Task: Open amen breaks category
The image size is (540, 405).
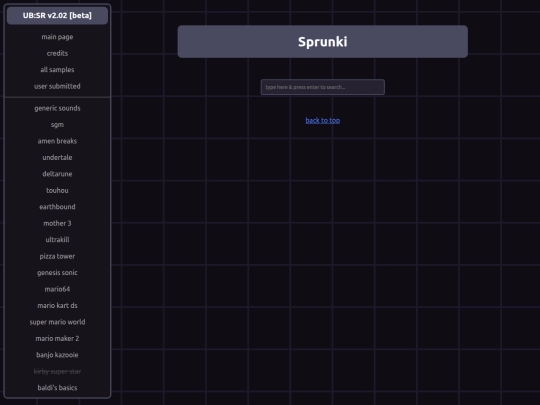Action: [x=57, y=141]
